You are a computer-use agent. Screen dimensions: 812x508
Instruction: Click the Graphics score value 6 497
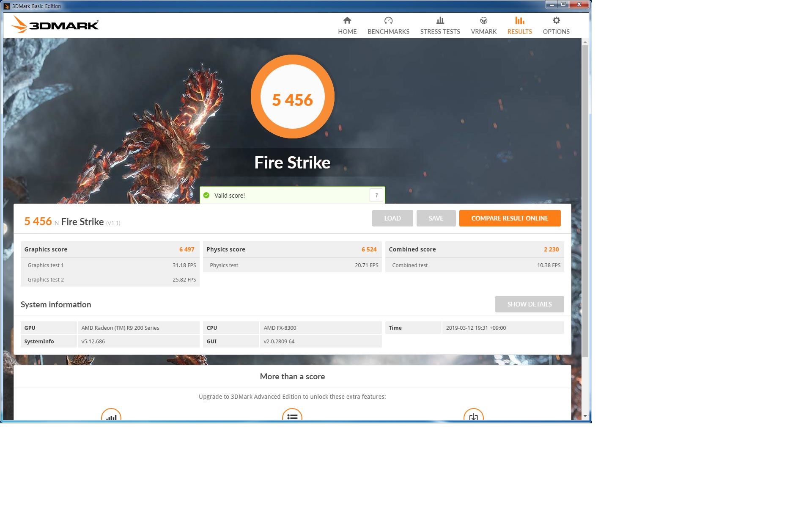187,249
